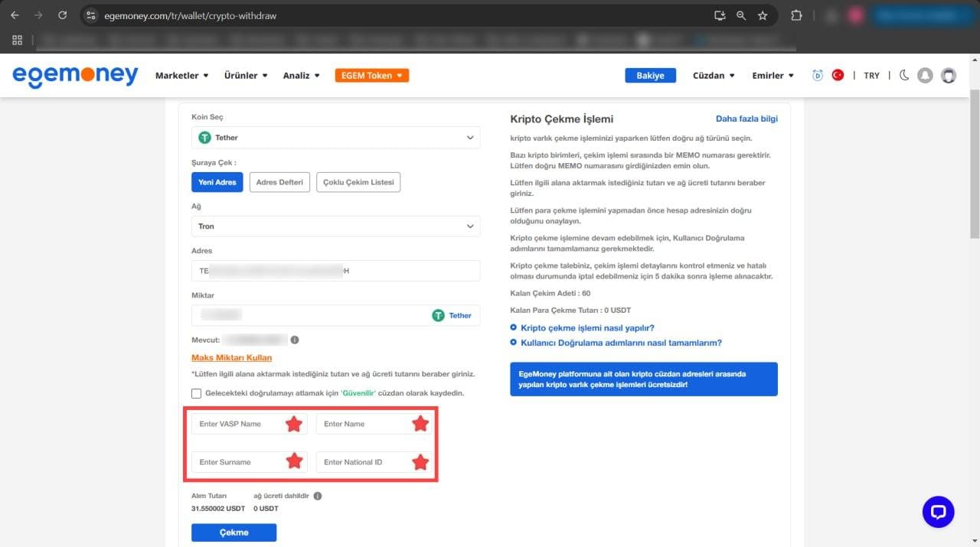This screenshot has width=980, height=547.
Task: Open the user profile avatar icon
Action: tap(949, 75)
